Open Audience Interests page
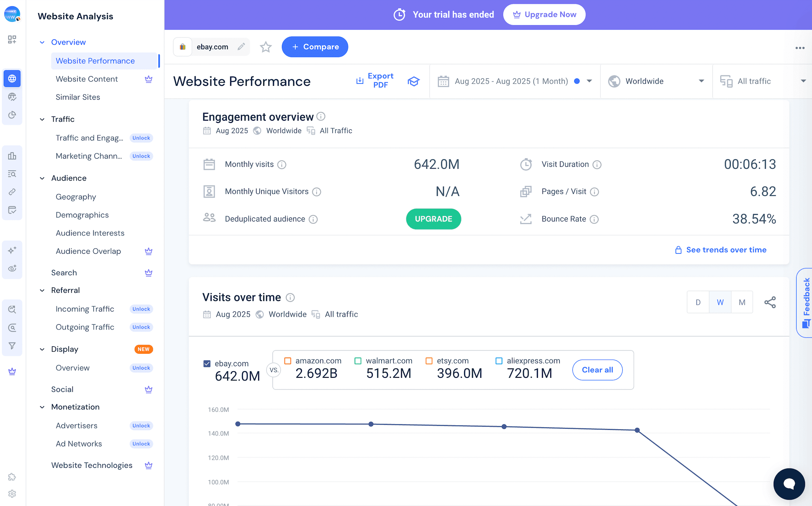This screenshot has width=812, height=506. pyautogui.click(x=90, y=233)
